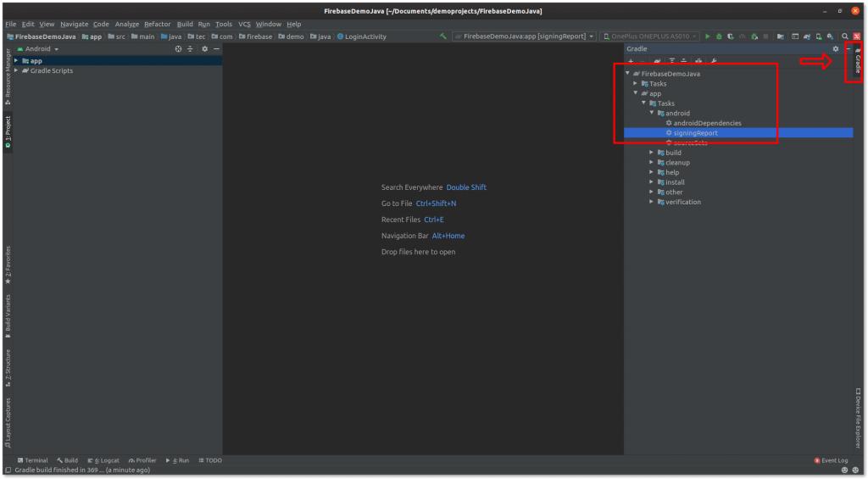Open the AVD Manager icon

click(x=819, y=36)
